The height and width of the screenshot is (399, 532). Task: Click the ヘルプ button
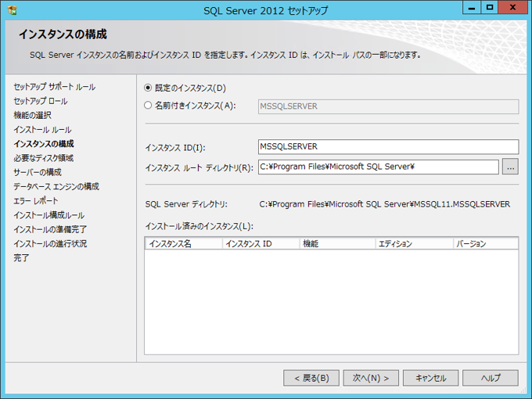coord(491,378)
